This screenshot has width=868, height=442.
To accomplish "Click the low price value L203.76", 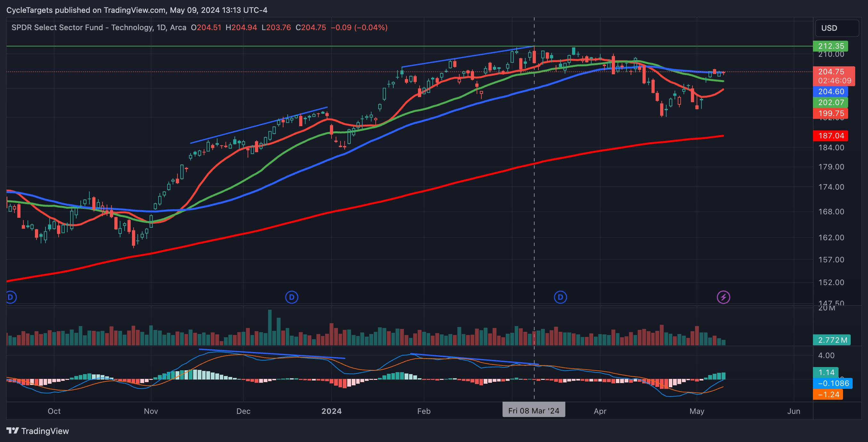I will [276, 27].
